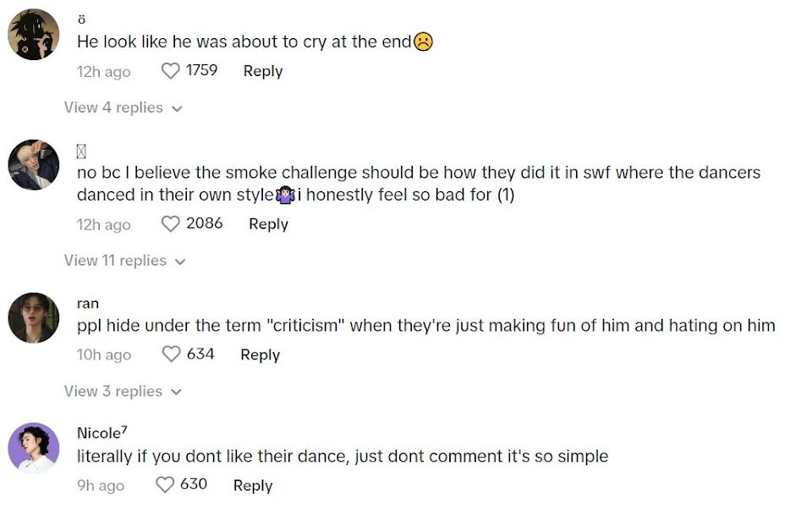
Task: Like ran's comment about criticism
Action: (x=171, y=354)
